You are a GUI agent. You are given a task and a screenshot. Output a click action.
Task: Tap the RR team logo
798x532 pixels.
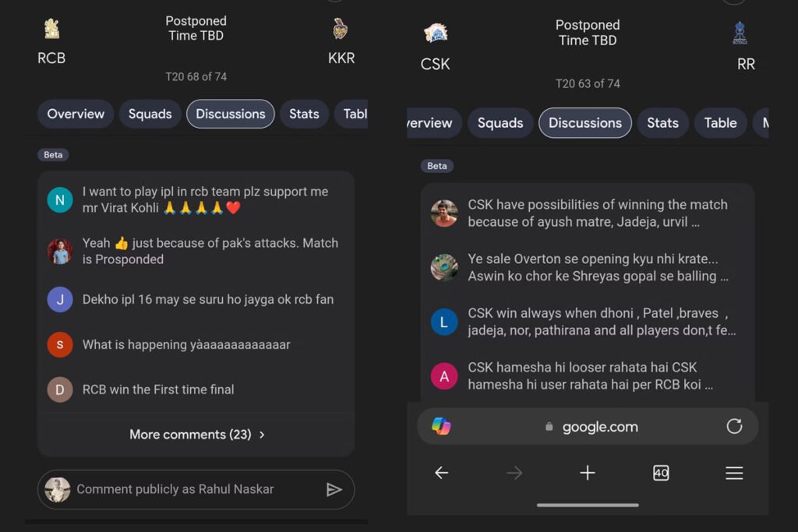[x=740, y=33]
